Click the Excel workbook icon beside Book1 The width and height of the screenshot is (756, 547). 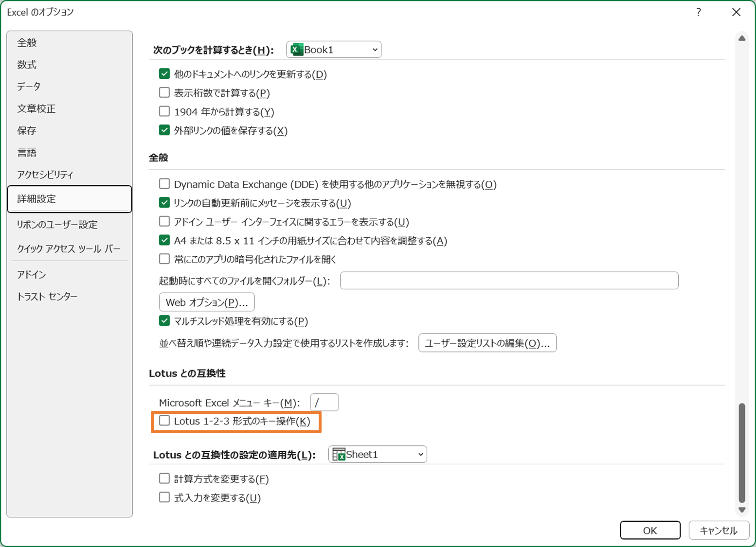(297, 50)
